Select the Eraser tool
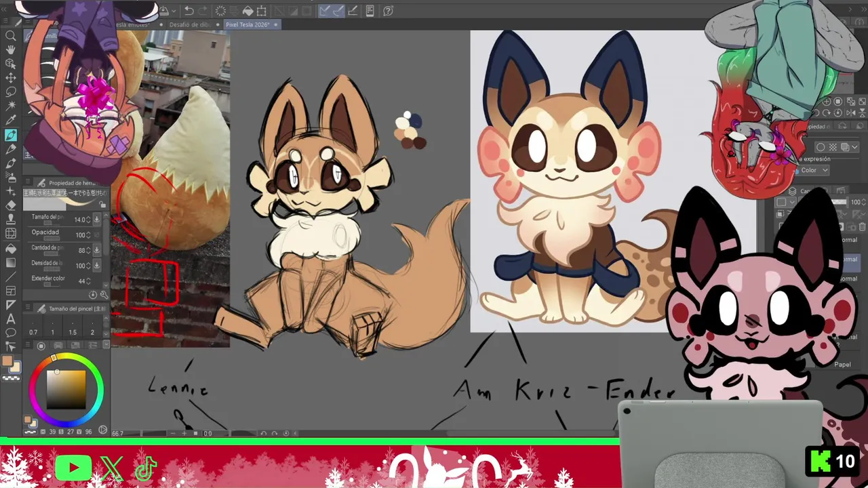 tap(11, 206)
